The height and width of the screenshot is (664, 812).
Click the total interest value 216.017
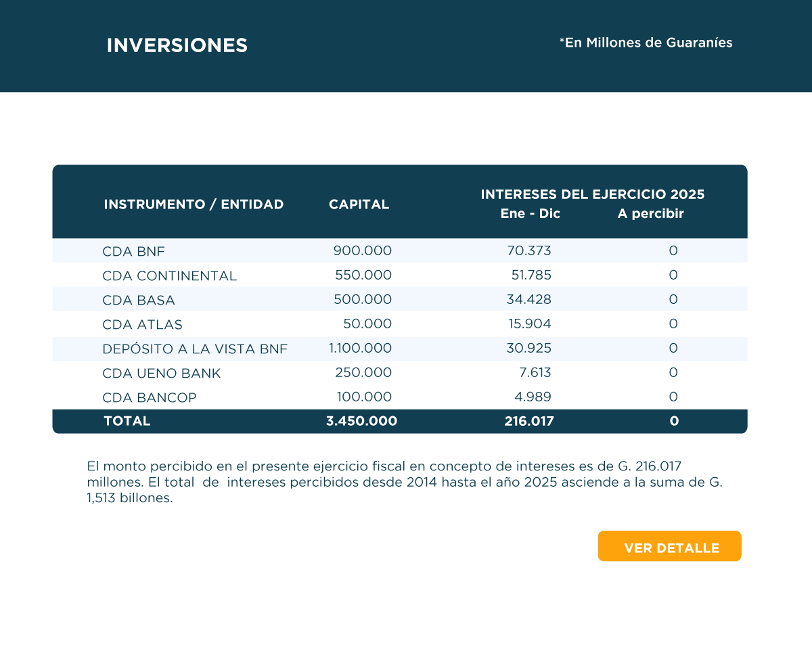[x=528, y=421]
